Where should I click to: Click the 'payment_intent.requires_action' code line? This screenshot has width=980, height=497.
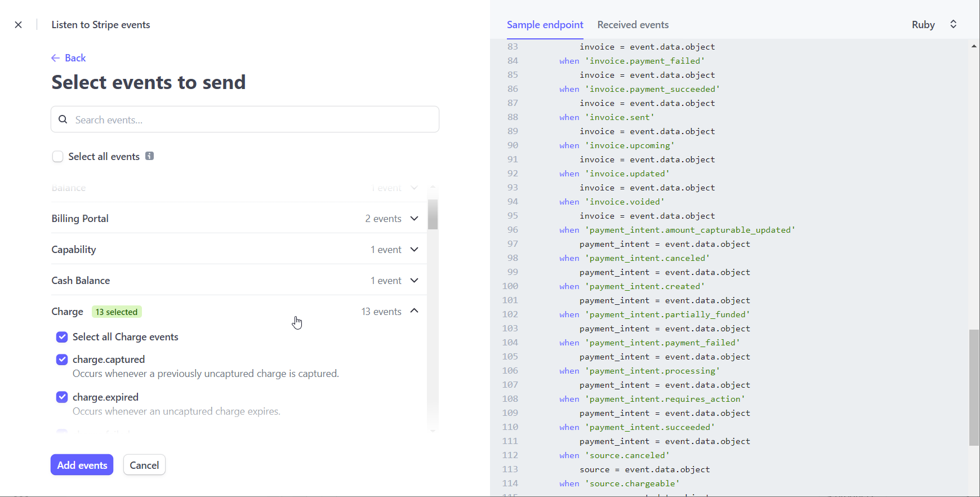[x=652, y=399]
